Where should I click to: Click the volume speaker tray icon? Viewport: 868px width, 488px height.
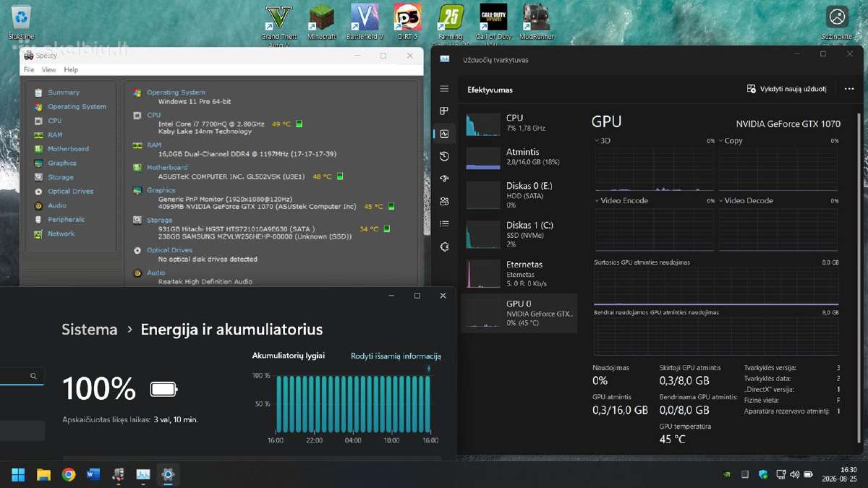(795, 475)
